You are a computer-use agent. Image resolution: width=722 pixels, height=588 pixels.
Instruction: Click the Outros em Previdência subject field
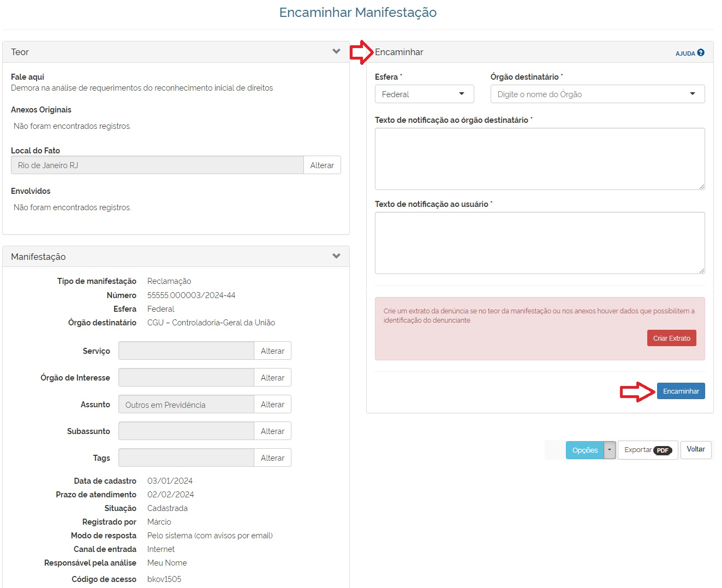(186, 405)
